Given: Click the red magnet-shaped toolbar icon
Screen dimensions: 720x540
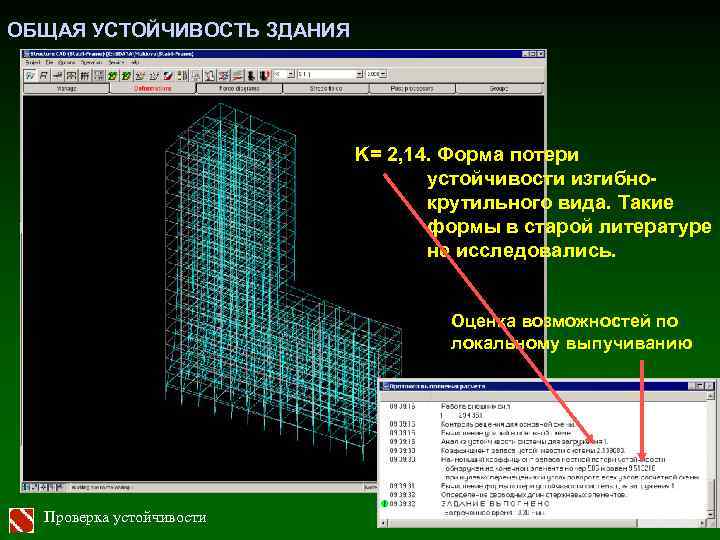Looking at the screenshot, I should 264,75.
